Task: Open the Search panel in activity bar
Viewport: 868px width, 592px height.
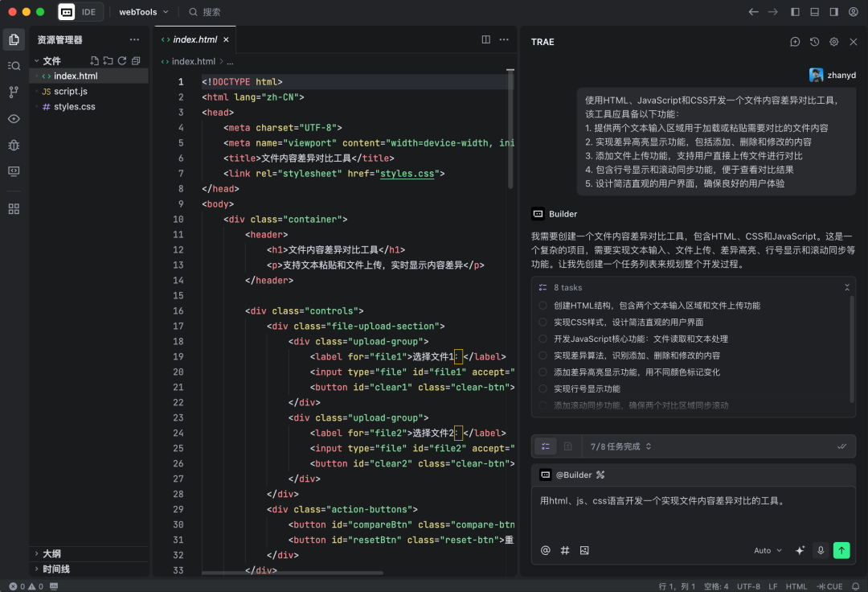Action: (14, 66)
